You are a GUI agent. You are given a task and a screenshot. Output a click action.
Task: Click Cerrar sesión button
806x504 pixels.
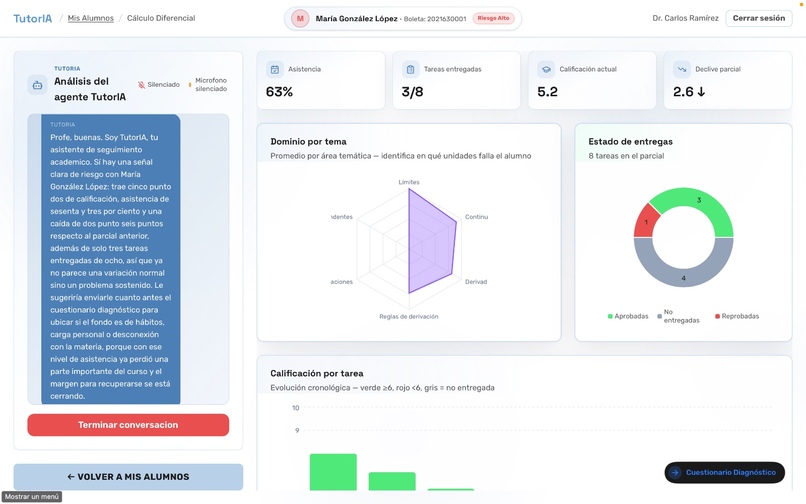[759, 18]
